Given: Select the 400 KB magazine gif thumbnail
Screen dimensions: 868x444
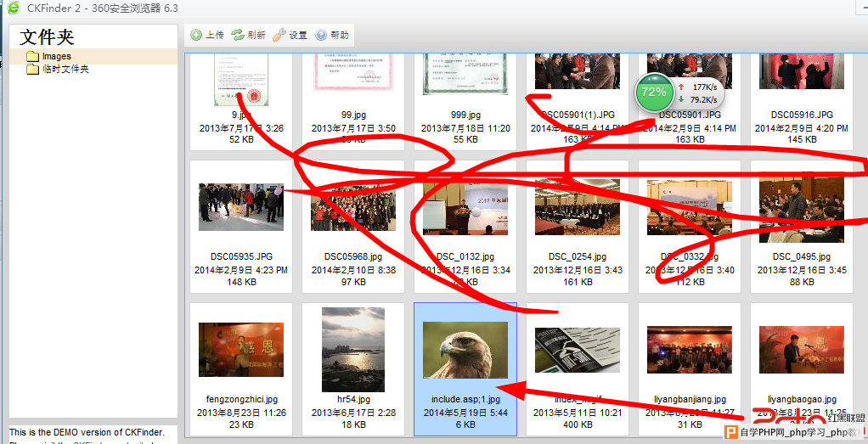Looking at the screenshot, I should 578,350.
